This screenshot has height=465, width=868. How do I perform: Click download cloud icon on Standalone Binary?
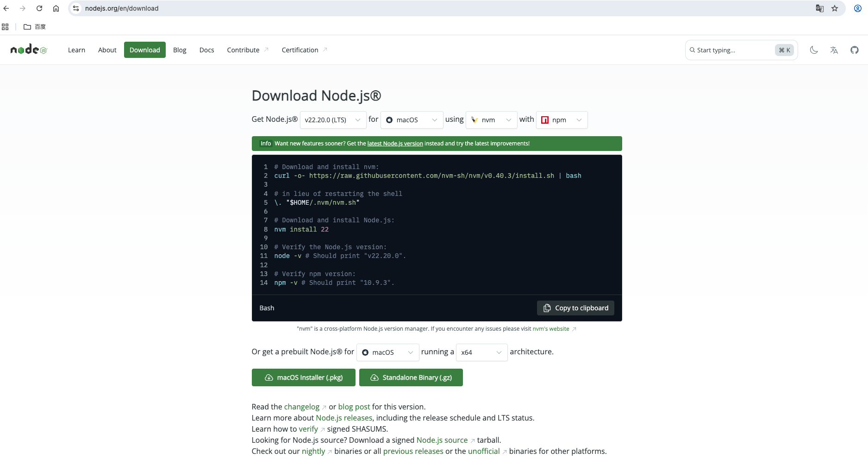375,377
